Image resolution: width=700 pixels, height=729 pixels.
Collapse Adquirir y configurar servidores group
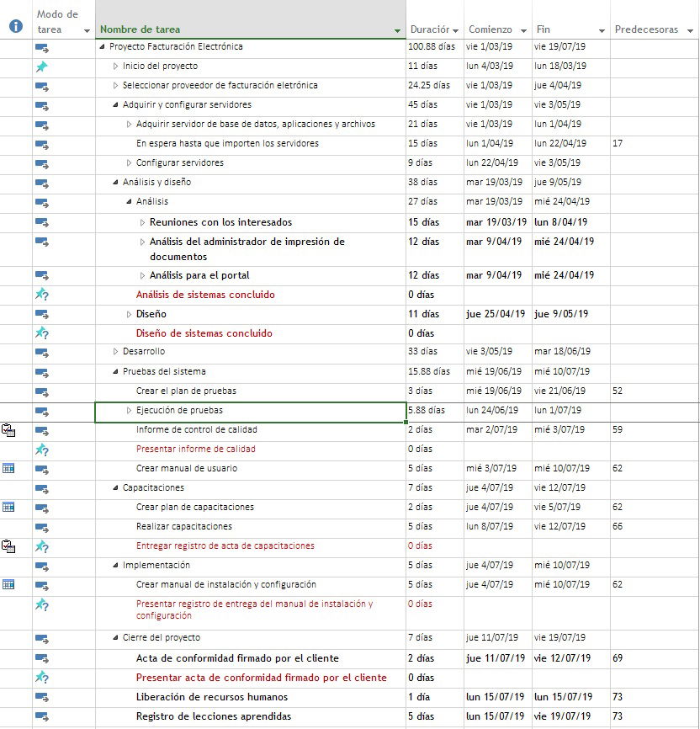116,104
